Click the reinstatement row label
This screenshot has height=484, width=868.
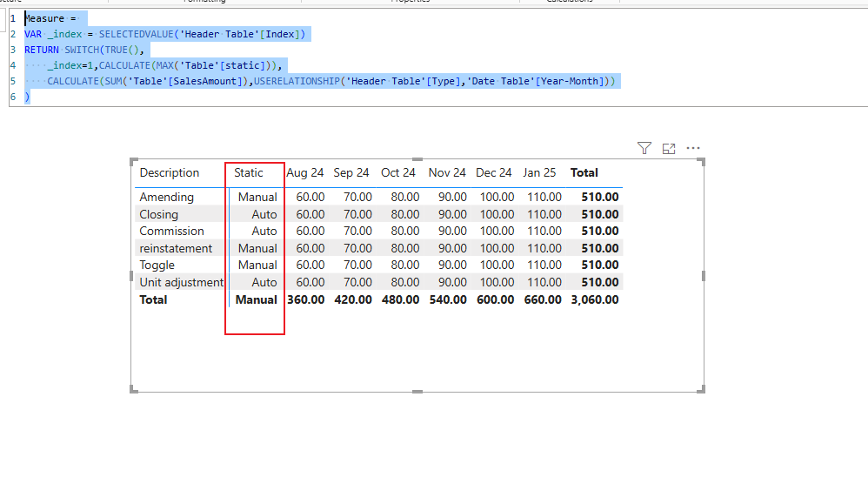coord(176,249)
